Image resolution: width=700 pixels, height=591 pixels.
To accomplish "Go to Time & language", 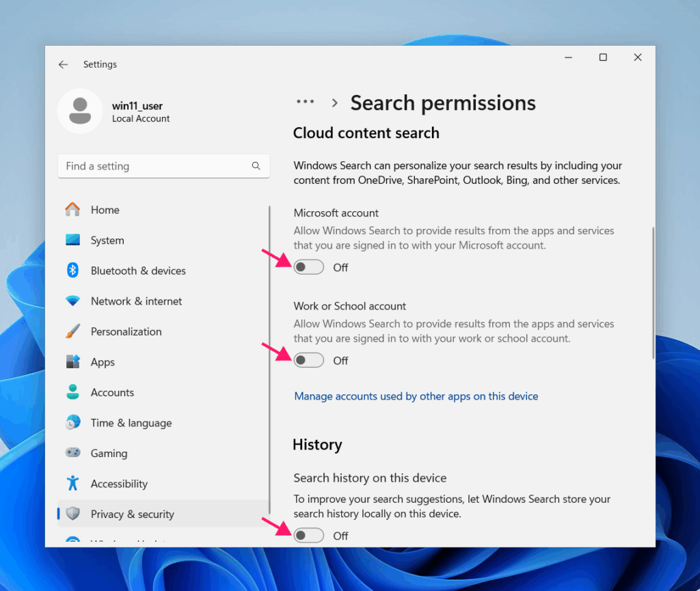I will point(163,422).
